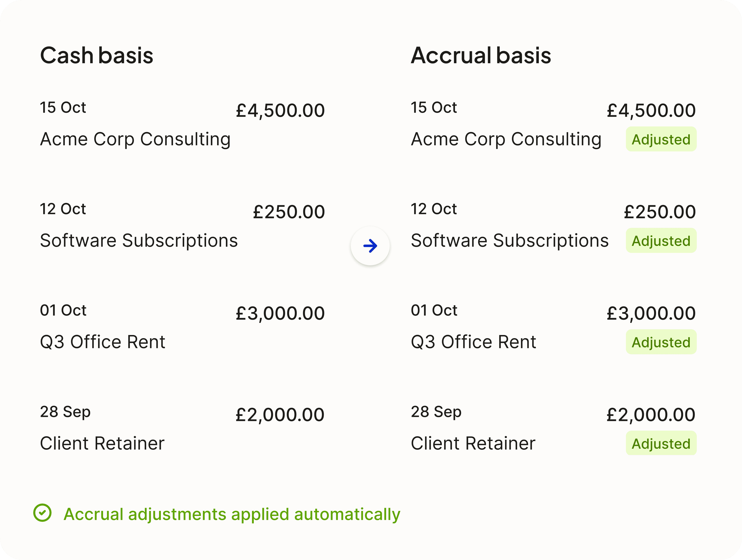This screenshot has height=560, width=742.
Task: Click the green checkmark circle icon
Action: point(43,513)
